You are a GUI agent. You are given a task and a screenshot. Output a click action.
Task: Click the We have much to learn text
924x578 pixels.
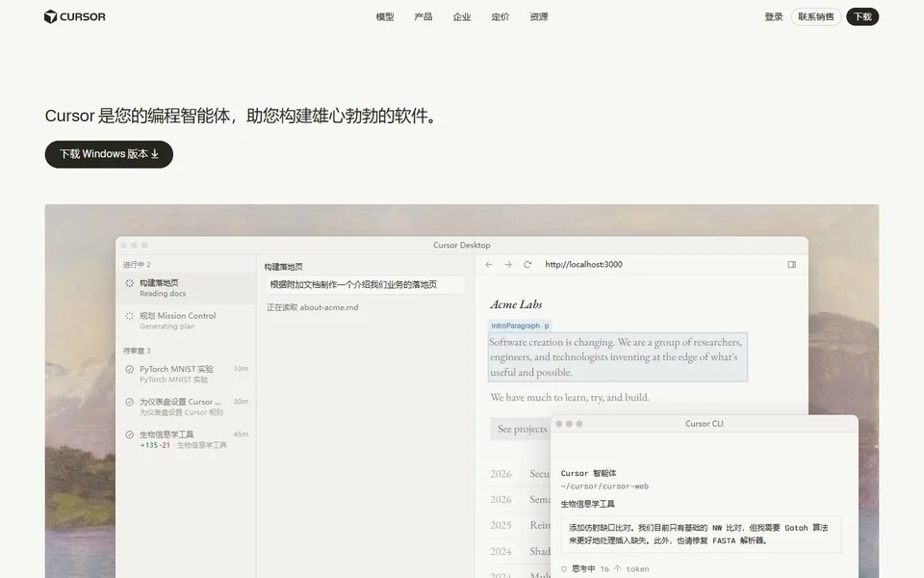pos(570,398)
